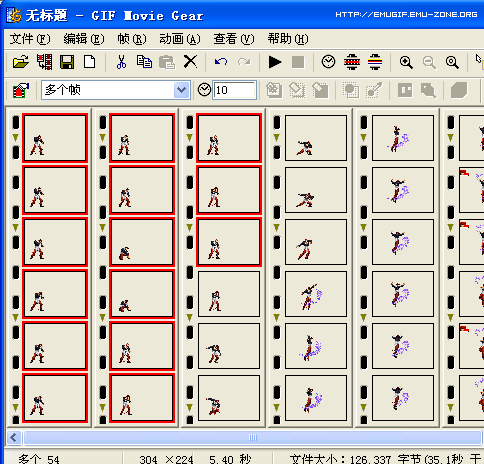484x464 pixels.
Task: Click the clock timing icon in toolbar
Action: tap(328, 62)
